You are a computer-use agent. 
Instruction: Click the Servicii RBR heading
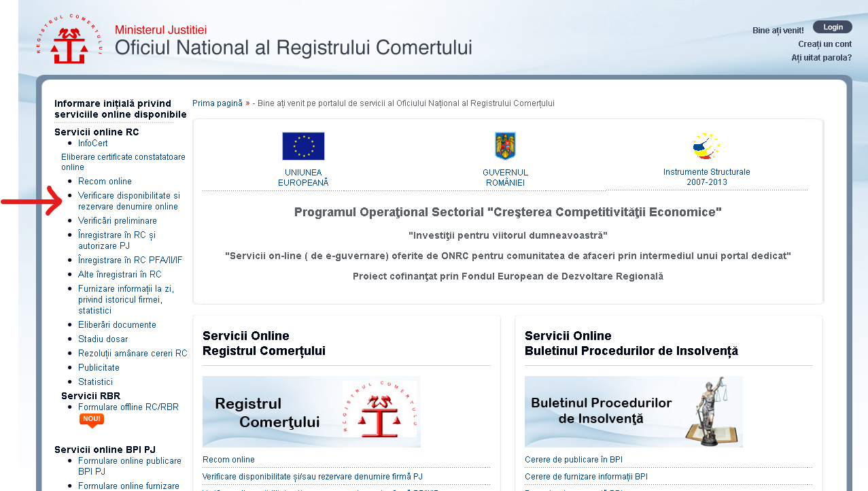point(91,396)
